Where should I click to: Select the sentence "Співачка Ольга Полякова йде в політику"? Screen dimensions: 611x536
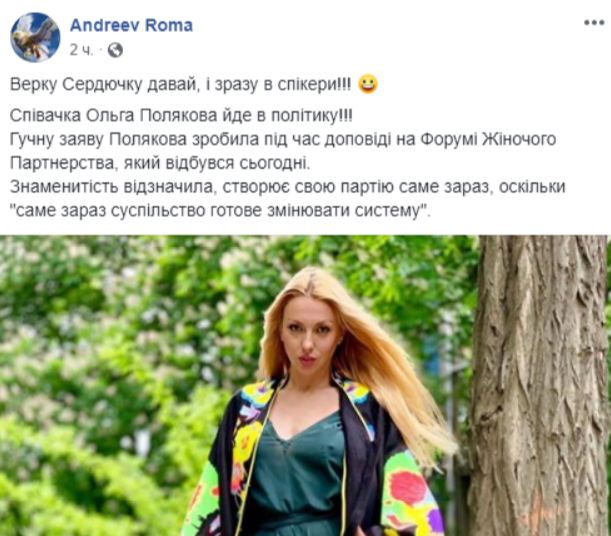point(181,115)
